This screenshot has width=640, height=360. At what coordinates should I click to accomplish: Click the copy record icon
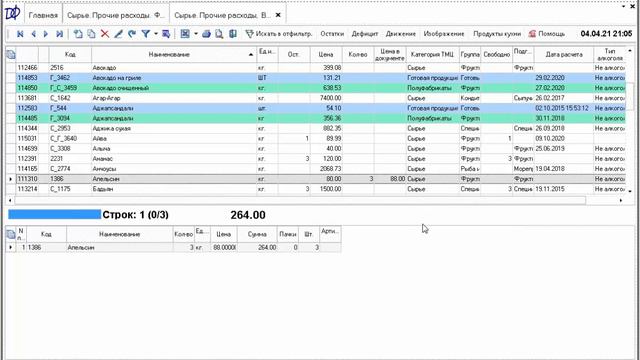(91, 34)
